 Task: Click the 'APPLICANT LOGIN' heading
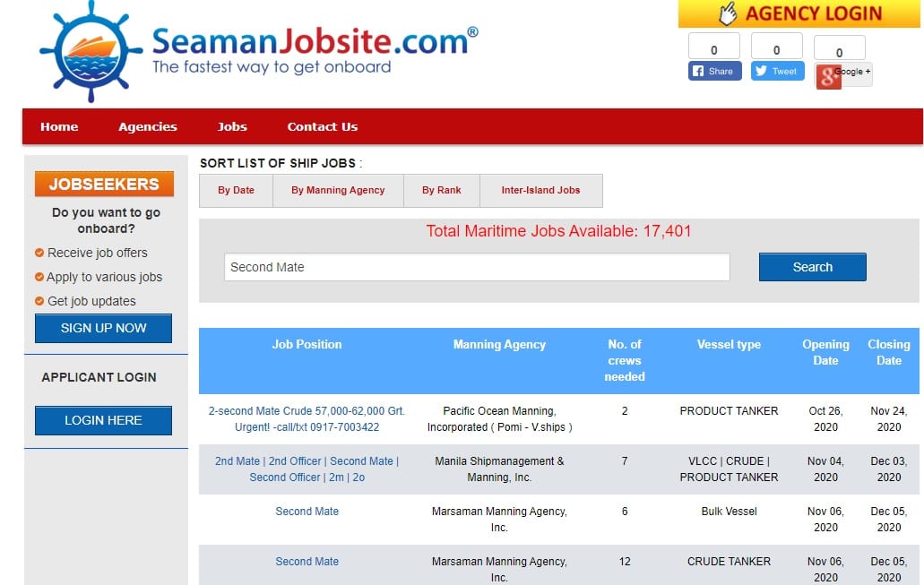pos(99,377)
